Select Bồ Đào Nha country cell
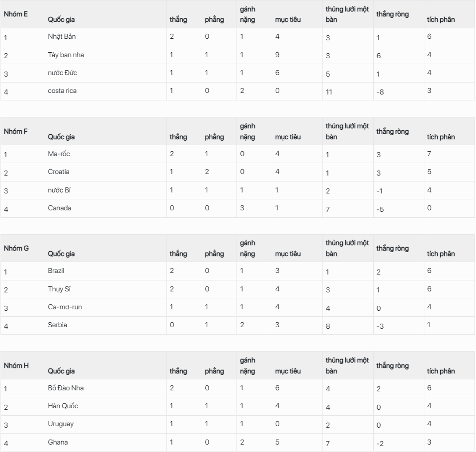The image size is (476, 452). point(62,388)
